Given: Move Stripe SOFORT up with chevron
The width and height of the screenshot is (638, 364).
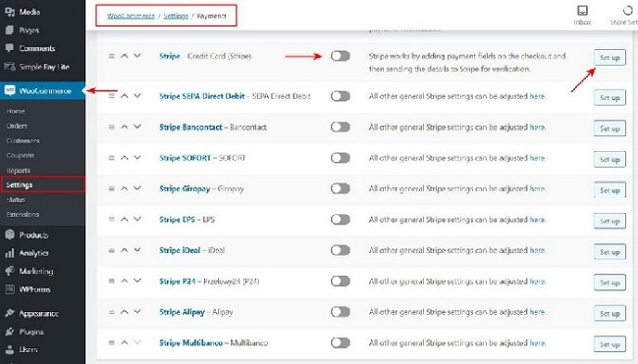Looking at the screenshot, I should click(125, 158).
